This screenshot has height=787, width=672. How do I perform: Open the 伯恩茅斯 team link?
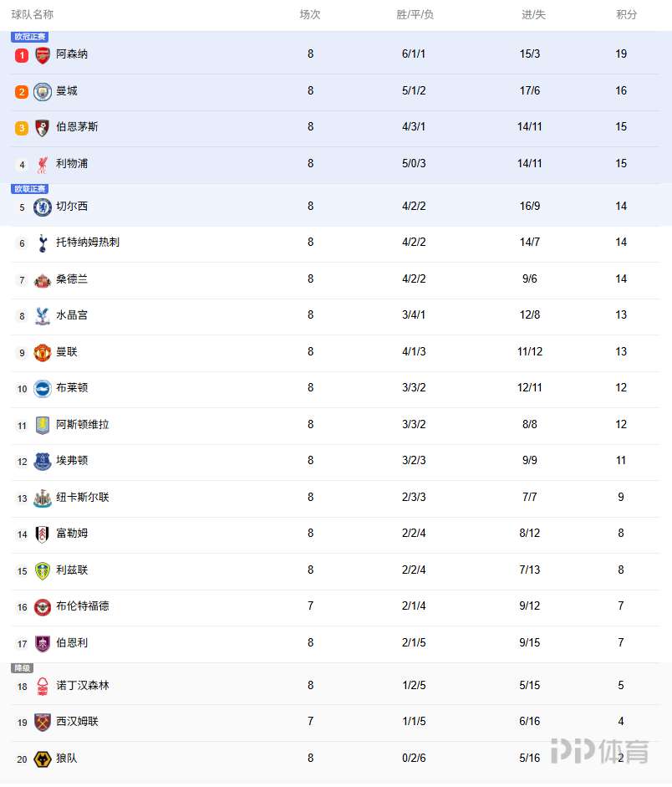point(77,127)
